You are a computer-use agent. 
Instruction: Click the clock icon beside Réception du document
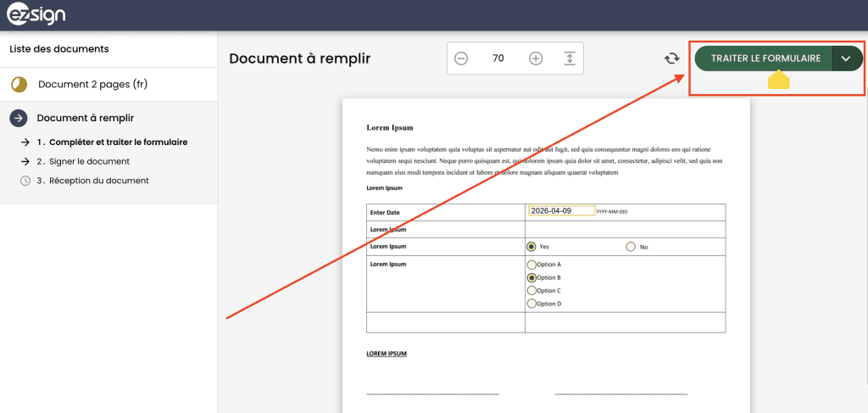[x=25, y=181]
